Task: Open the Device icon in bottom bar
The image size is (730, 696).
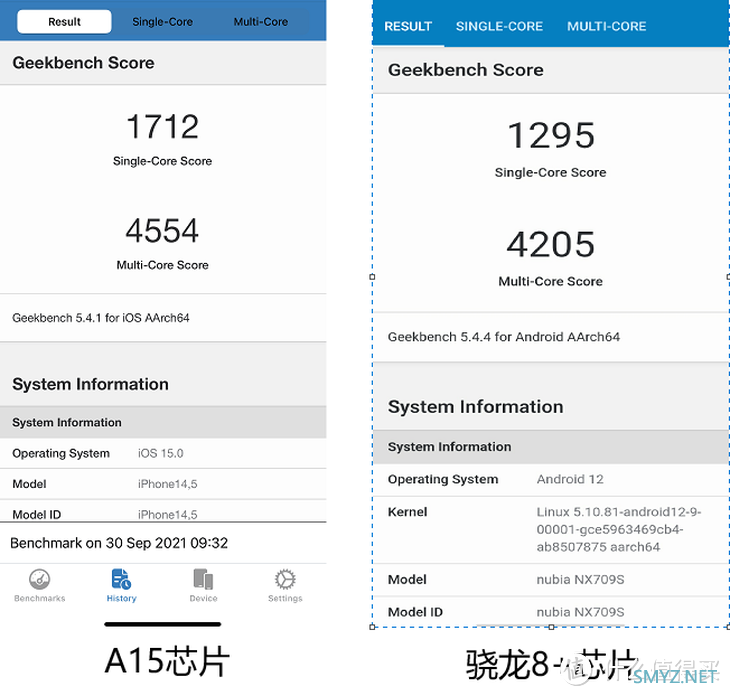Action: (203, 580)
